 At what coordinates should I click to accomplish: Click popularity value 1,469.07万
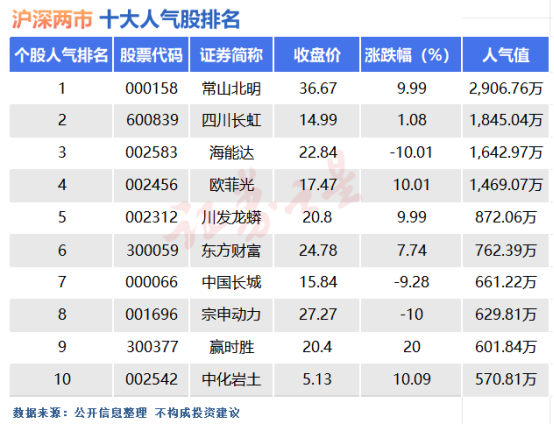[x=506, y=185]
